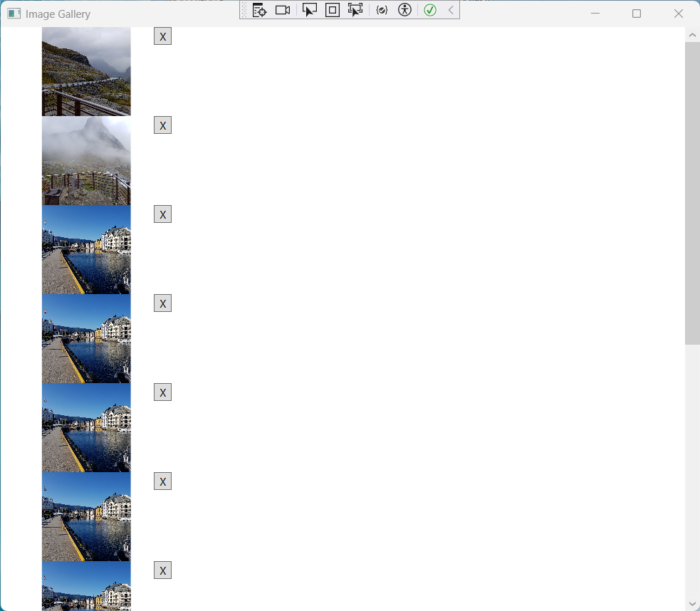The width and height of the screenshot is (700, 611).
Task: Click the scrollbar up arrow
Action: coord(691,33)
